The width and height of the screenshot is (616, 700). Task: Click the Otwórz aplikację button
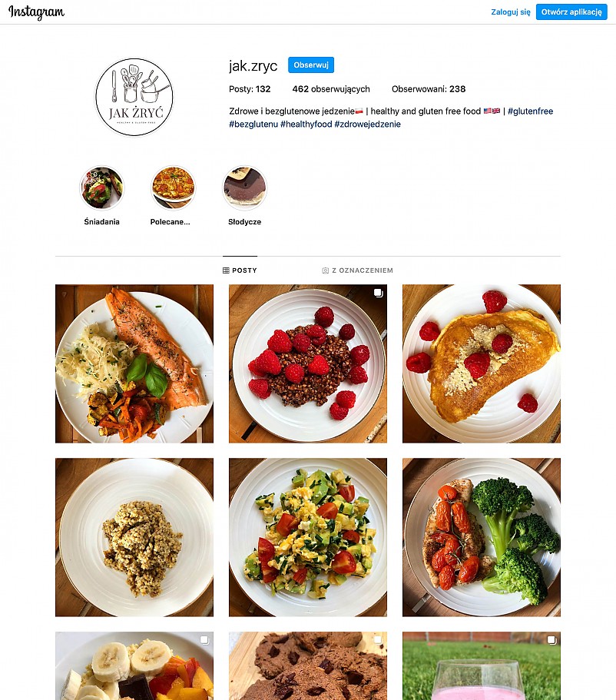[x=571, y=12]
